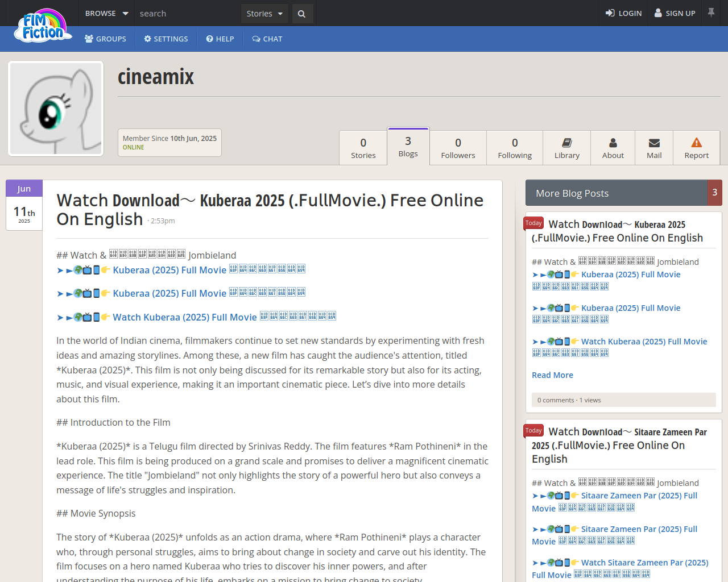The height and width of the screenshot is (582, 728).
Task: Click the cineamix username heading
Action: (x=156, y=77)
